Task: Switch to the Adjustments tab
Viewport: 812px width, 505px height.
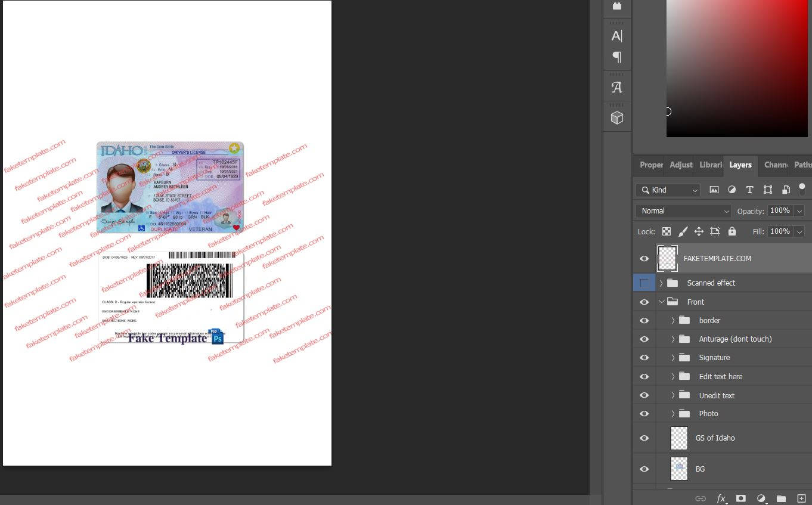Action: [x=681, y=165]
